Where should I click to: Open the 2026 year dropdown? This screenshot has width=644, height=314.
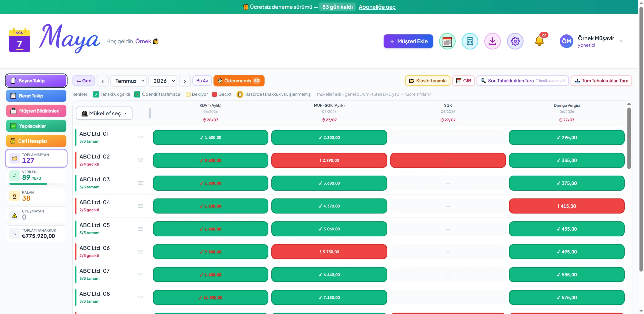[163, 81]
